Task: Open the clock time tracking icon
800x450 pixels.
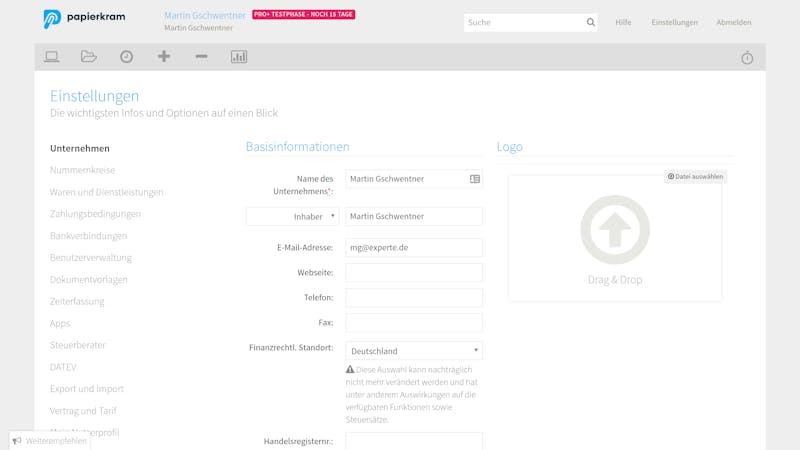Action: click(x=127, y=57)
